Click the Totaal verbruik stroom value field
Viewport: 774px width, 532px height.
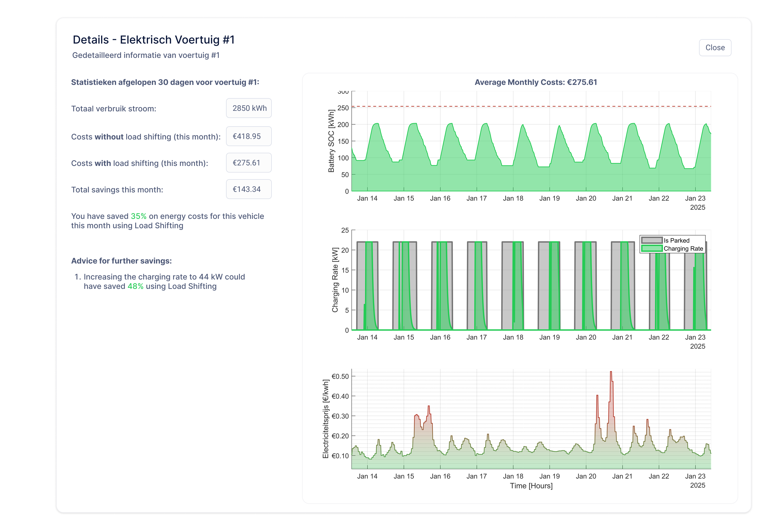pos(249,108)
